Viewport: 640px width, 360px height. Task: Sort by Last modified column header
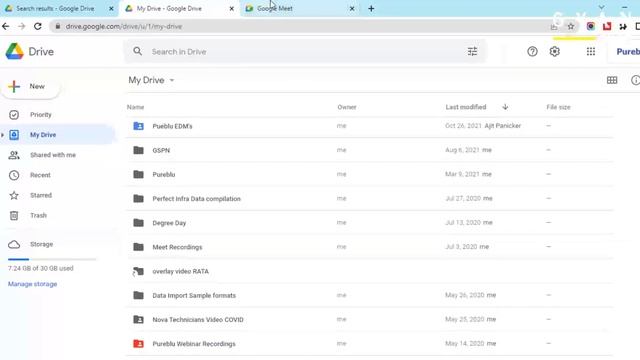pos(466,107)
